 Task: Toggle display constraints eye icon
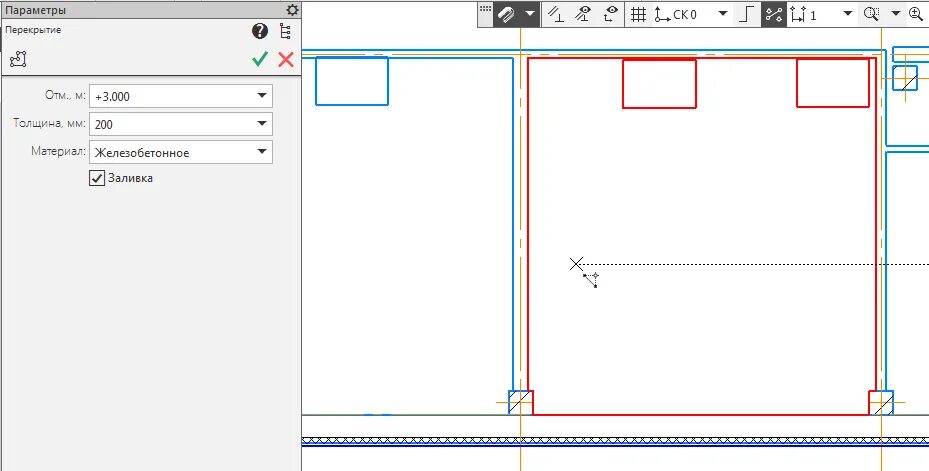(583, 14)
